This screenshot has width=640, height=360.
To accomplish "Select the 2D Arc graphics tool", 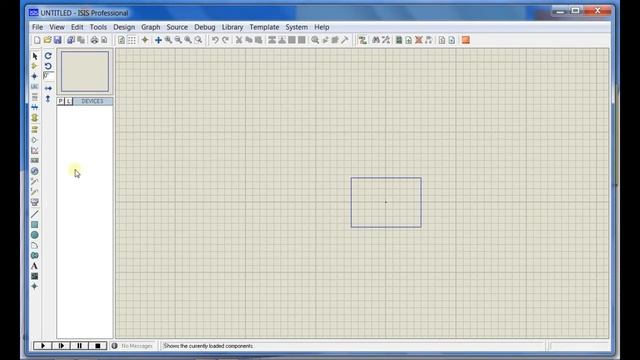I will click(x=35, y=245).
